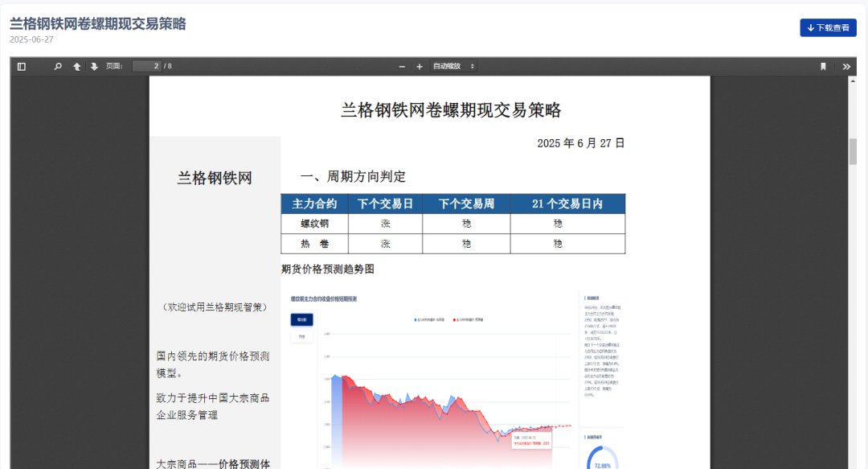Viewport: 868px width, 469px height.
Task: Click the 主力合约 table header
Action: pos(314,204)
